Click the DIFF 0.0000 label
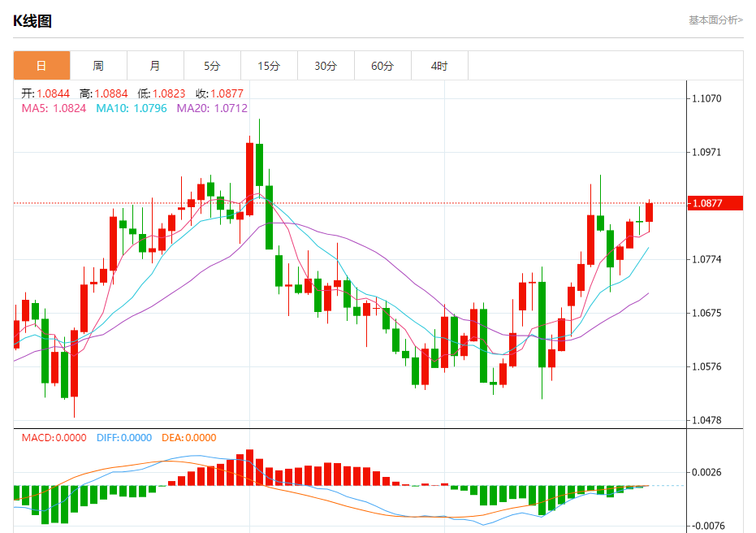 pyautogui.click(x=124, y=437)
